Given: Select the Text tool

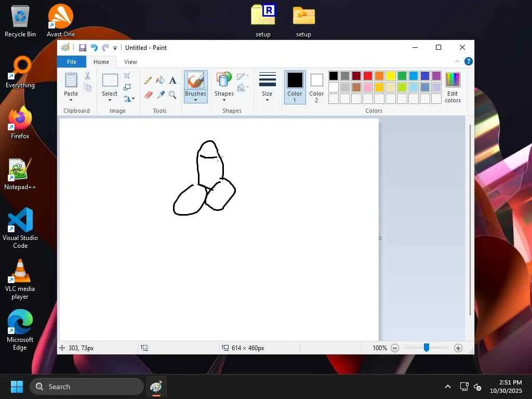Looking at the screenshot, I should pos(172,81).
